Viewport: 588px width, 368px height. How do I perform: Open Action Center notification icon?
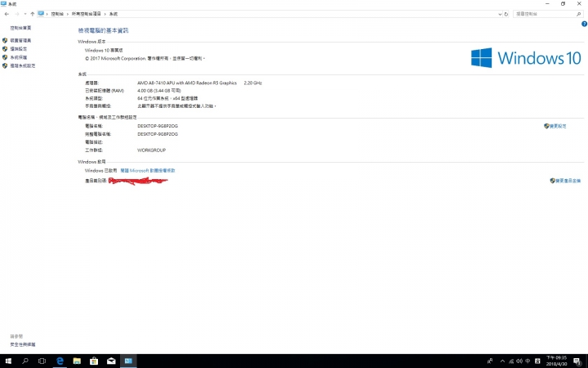point(577,361)
